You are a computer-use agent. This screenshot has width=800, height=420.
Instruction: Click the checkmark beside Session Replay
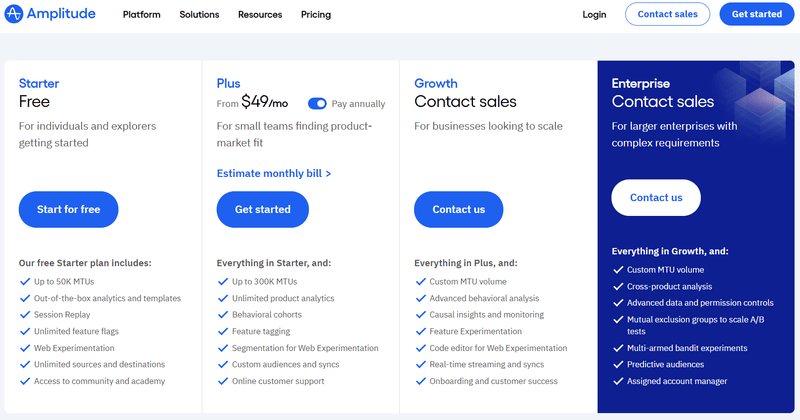click(24, 315)
